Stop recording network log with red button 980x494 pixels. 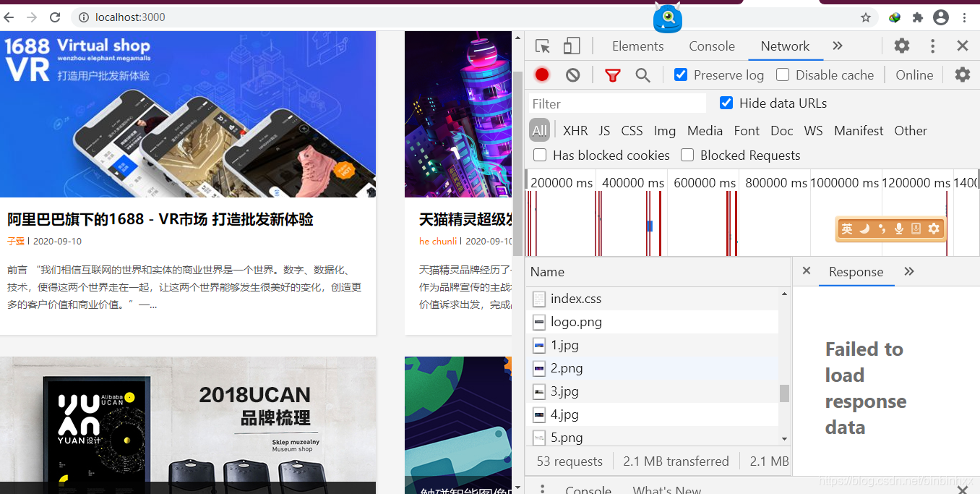click(542, 74)
